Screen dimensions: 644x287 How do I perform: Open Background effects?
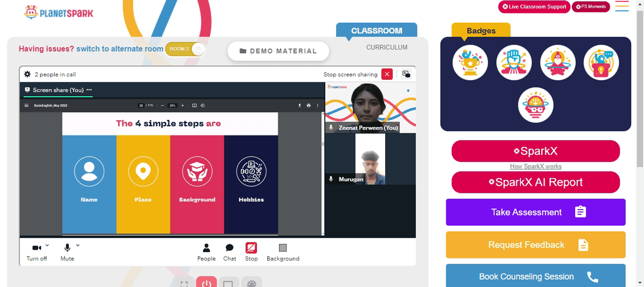pyautogui.click(x=283, y=252)
